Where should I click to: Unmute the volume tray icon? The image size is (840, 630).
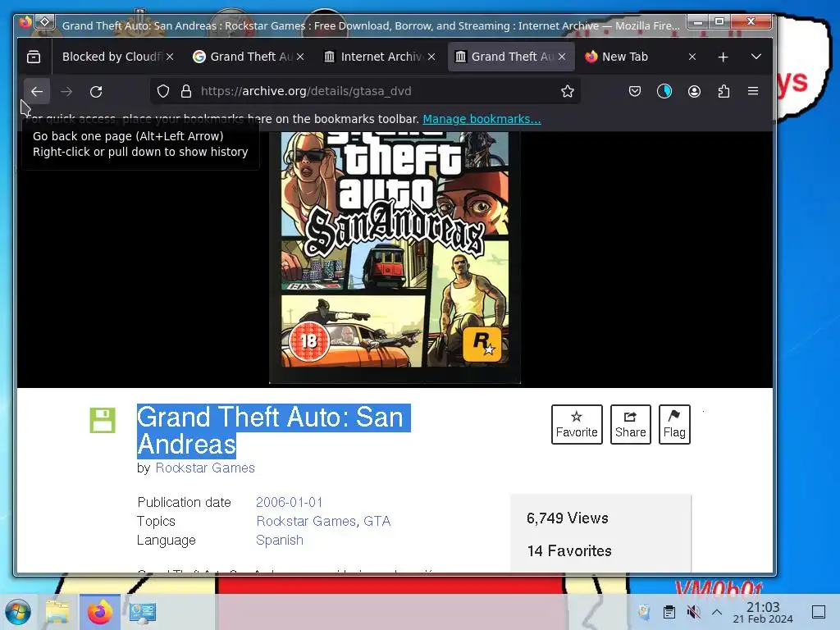click(x=693, y=612)
